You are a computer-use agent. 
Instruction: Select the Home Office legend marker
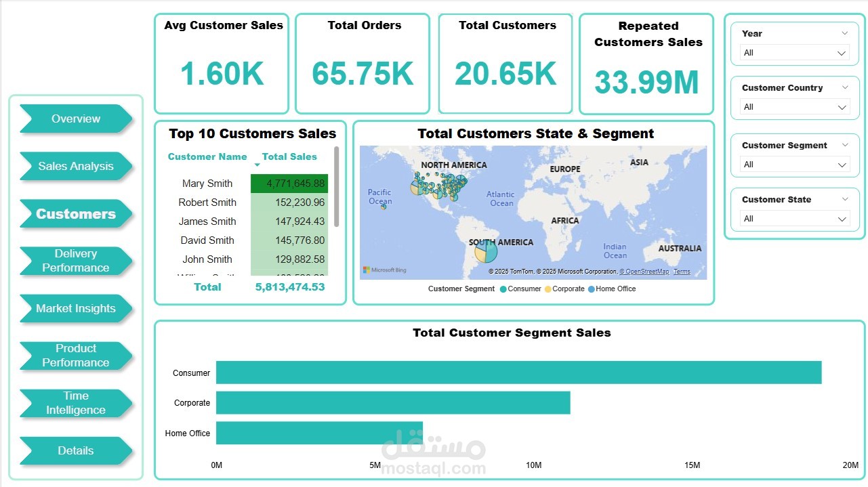[x=591, y=289]
